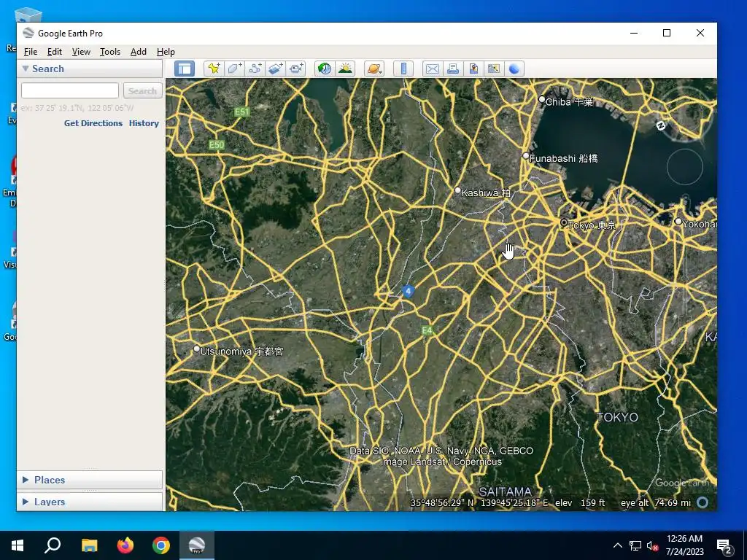The image size is (747, 560).
Task: Click the north-up compass N marker
Action: pyautogui.click(x=660, y=125)
